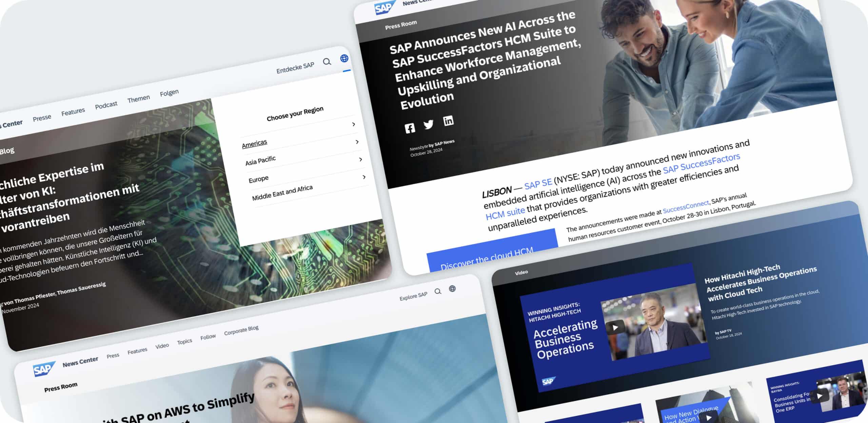The height and width of the screenshot is (423, 868).
Task: Open Press in the English navigation
Action: click(113, 355)
